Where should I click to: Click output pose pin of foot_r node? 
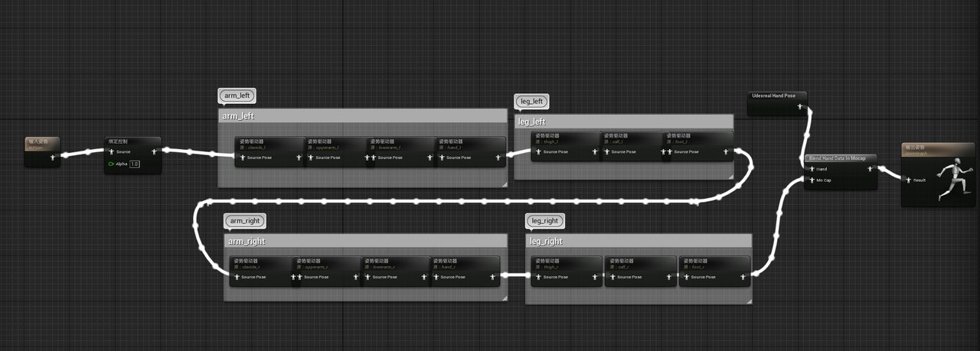(x=743, y=277)
